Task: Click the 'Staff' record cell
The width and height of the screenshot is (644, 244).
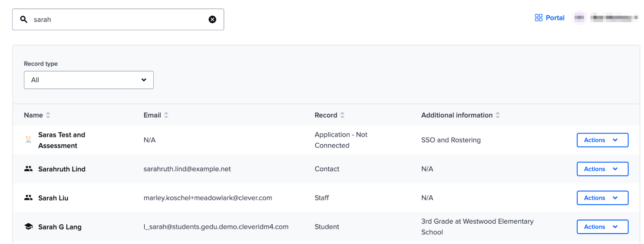Action: [322, 198]
